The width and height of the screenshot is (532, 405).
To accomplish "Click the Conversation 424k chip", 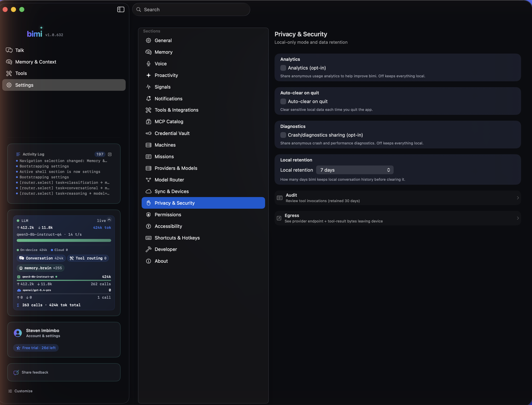I will tap(41, 258).
